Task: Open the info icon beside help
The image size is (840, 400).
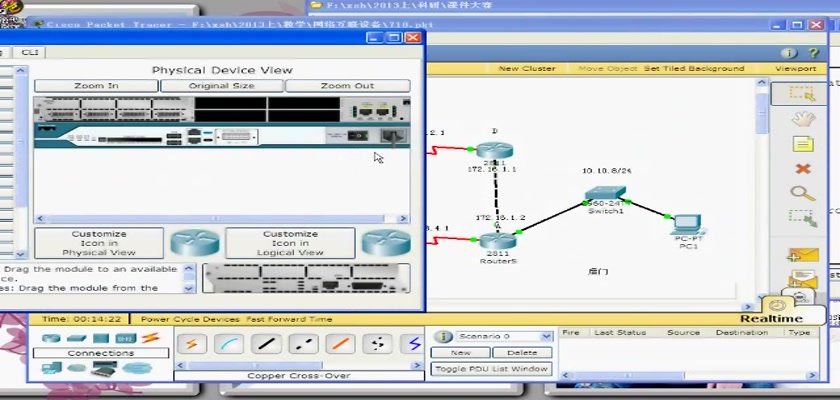Action: pos(789,53)
